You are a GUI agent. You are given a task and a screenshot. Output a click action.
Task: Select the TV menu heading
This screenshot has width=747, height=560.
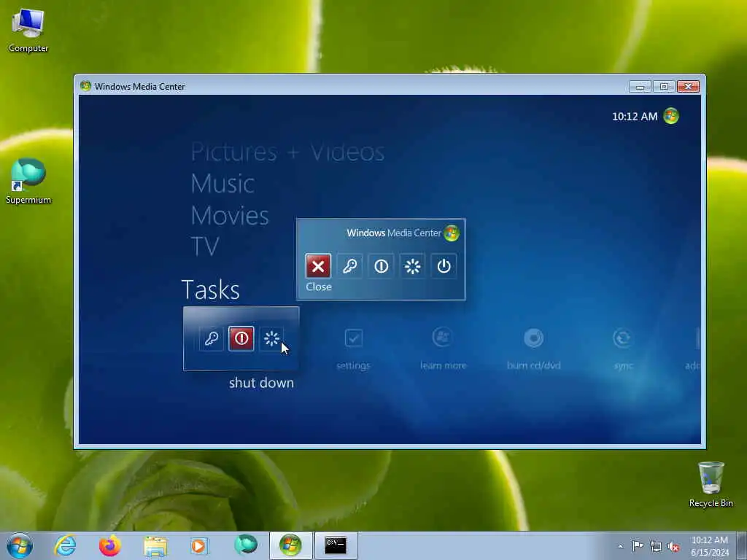coord(205,246)
